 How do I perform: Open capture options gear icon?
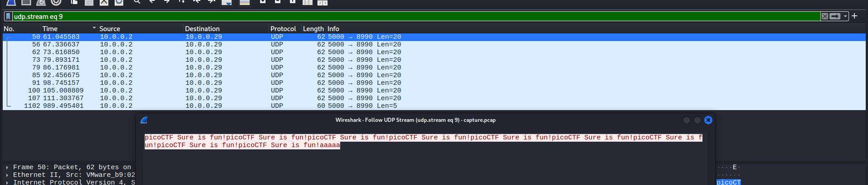pos(56,2)
